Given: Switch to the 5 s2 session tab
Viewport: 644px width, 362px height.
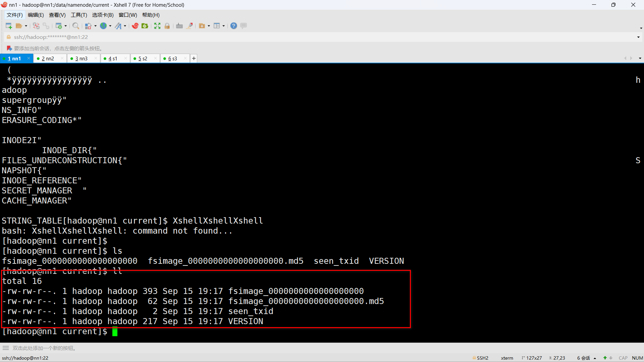Looking at the screenshot, I should (143, 59).
